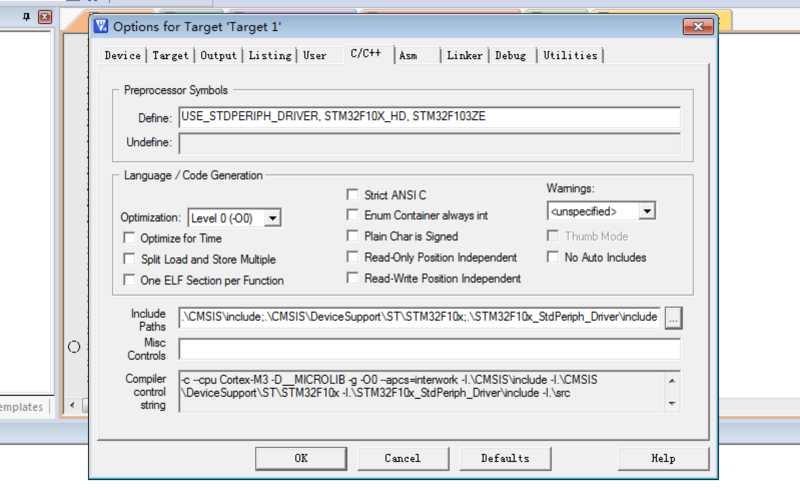Screen dimensions: 800x490
Task: Tick the No Auto Includes checkbox
Action: point(553,258)
